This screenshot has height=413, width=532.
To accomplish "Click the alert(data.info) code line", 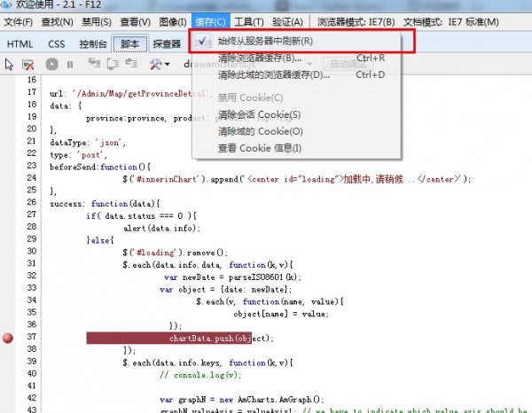I will (161, 228).
